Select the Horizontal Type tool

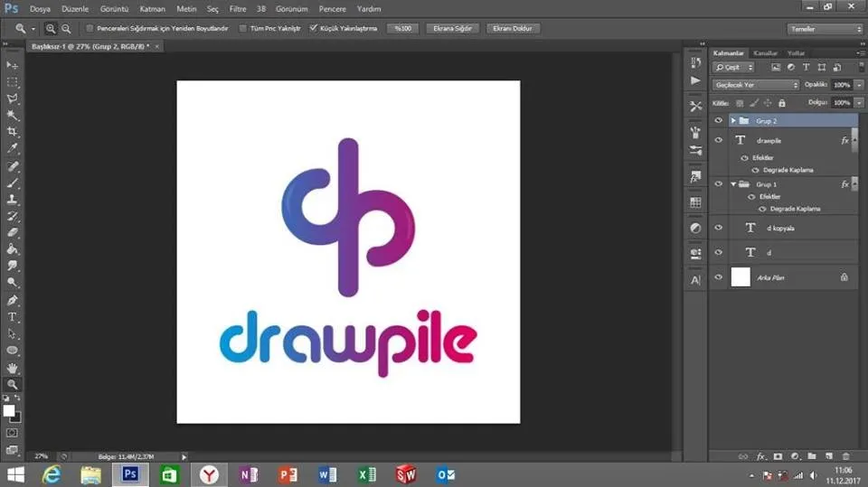pos(12,317)
